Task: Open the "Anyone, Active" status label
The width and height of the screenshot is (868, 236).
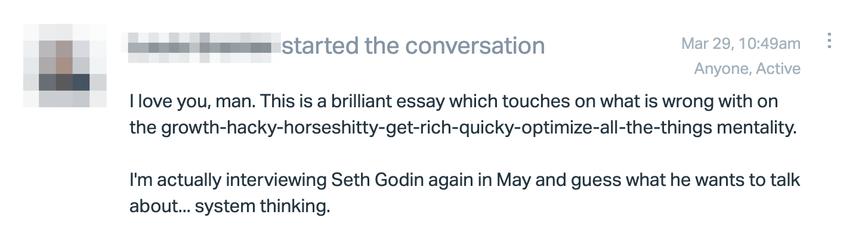Action: click(747, 69)
